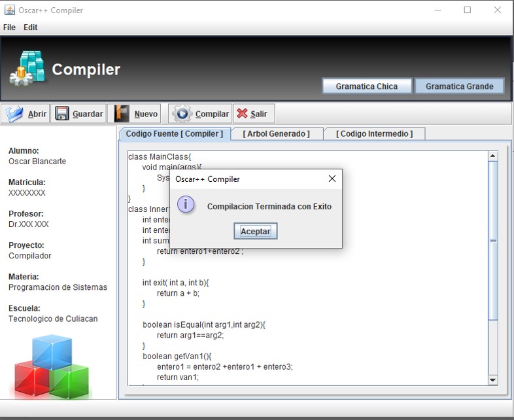Switch to [ Arbol Generado ] tab
514x420 pixels.
coord(276,133)
